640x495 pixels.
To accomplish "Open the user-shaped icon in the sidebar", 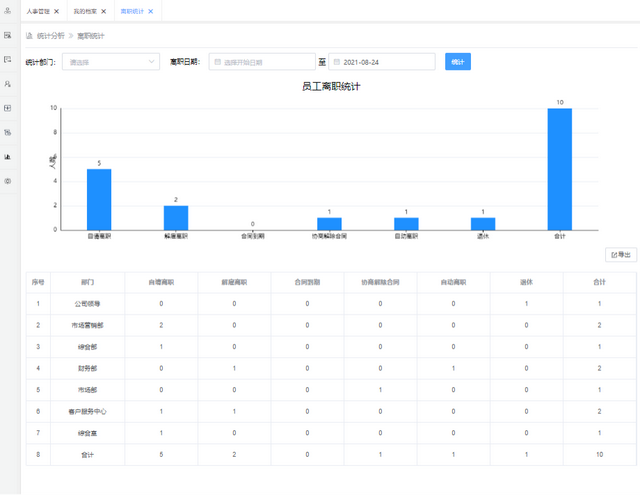I will tap(8, 84).
